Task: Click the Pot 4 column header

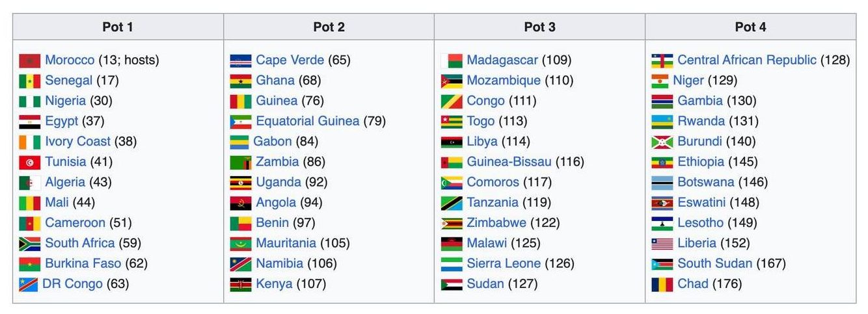Action: [x=750, y=27]
